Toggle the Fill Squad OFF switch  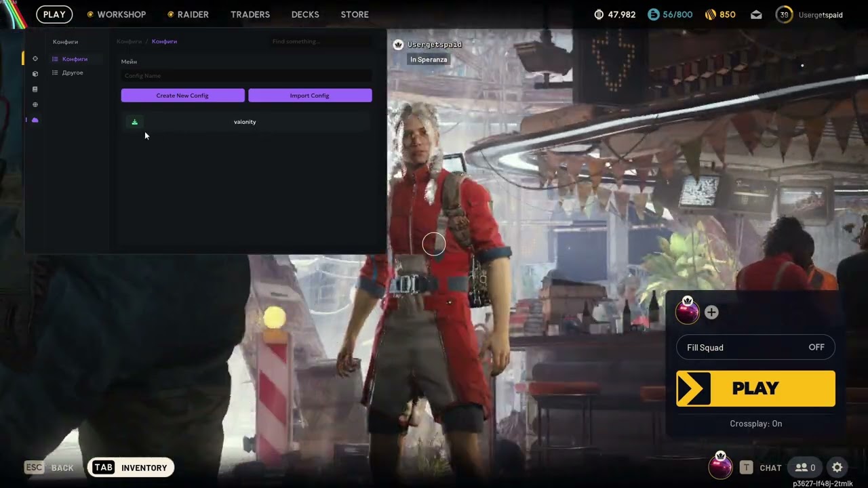tap(755, 348)
